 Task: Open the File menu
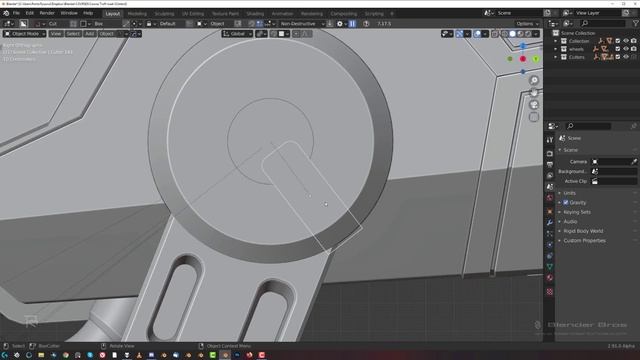coord(16,13)
